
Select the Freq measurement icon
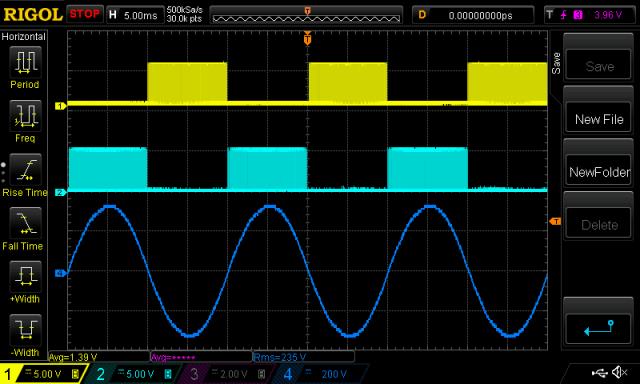(x=25, y=116)
